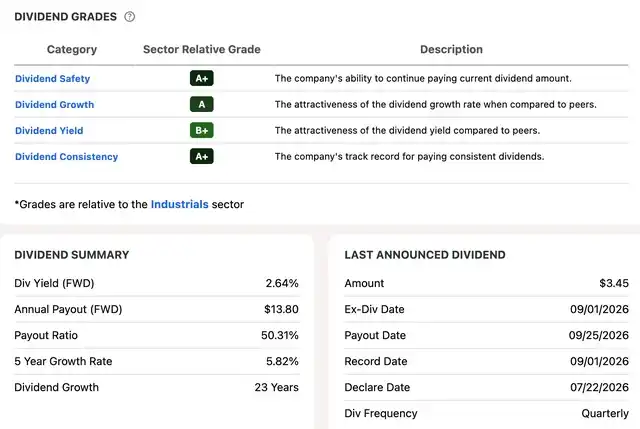Click the Dividend Safety description text
Screen dimensions: 640x429
tap(423, 78)
